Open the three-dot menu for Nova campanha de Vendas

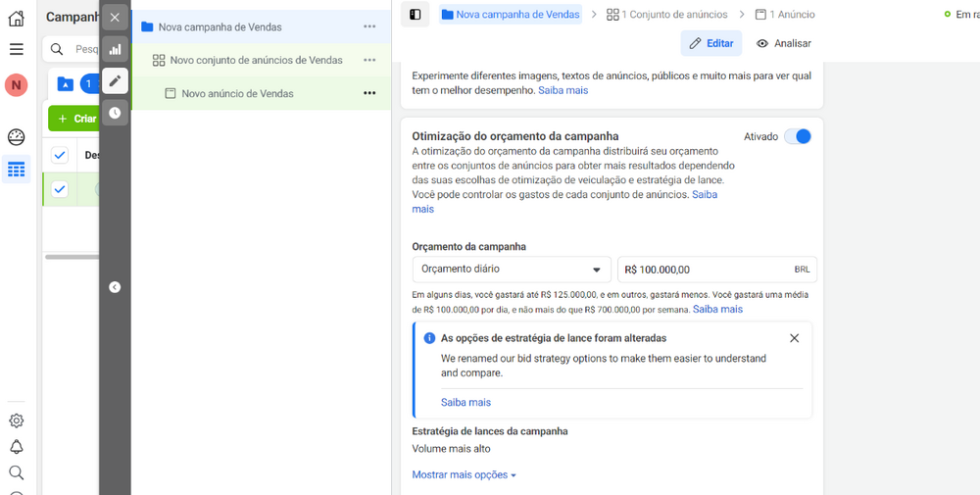point(369,26)
